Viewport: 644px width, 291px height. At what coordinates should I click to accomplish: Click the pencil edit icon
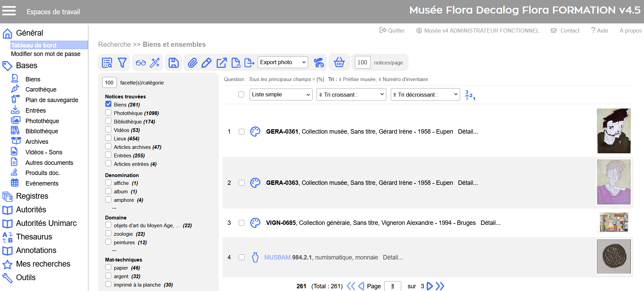(x=207, y=63)
